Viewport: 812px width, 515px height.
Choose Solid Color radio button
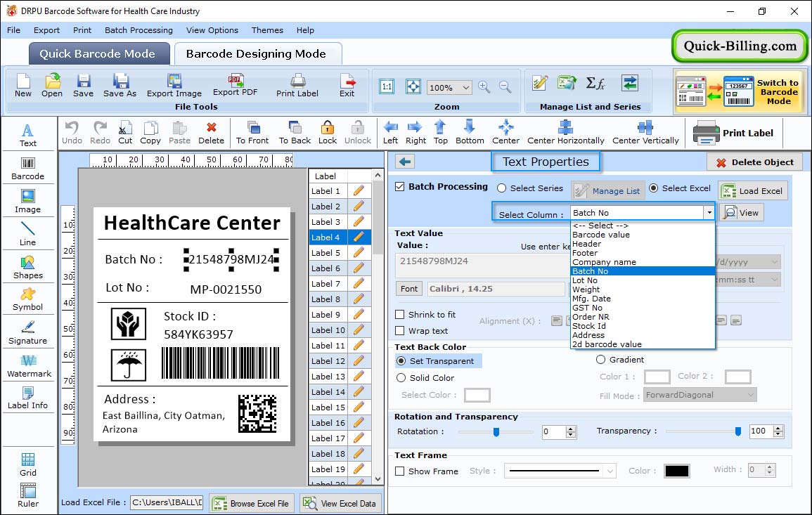[x=401, y=378]
